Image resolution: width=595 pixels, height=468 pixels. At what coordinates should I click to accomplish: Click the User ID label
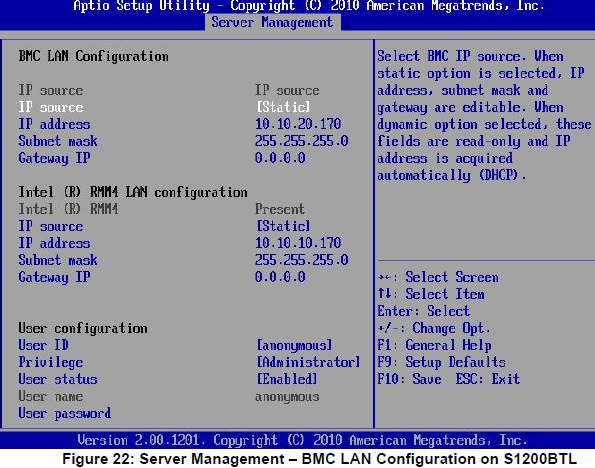(43, 345)
